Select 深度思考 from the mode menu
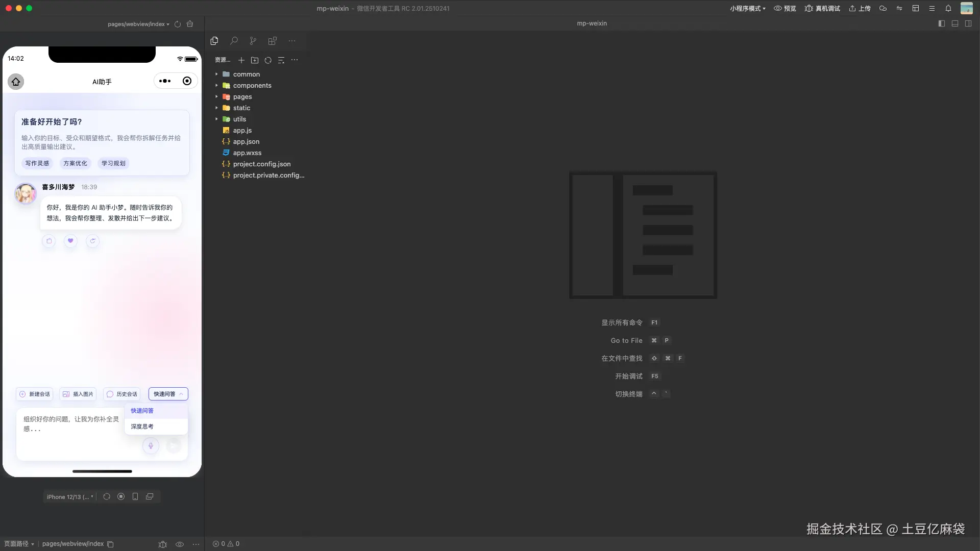 click(142, 427)
